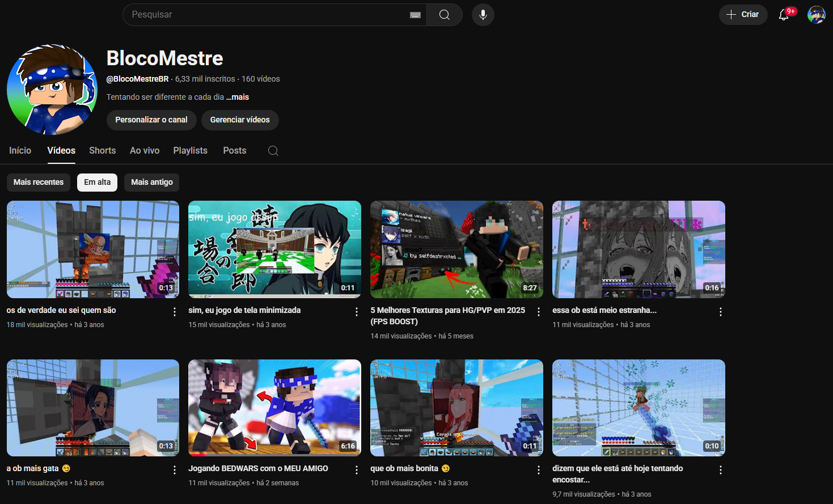
Task: Click title '5 Melhores Texturas para HG/PVP em 2025'
Action: pyautogui.click(x=448, y=316)
